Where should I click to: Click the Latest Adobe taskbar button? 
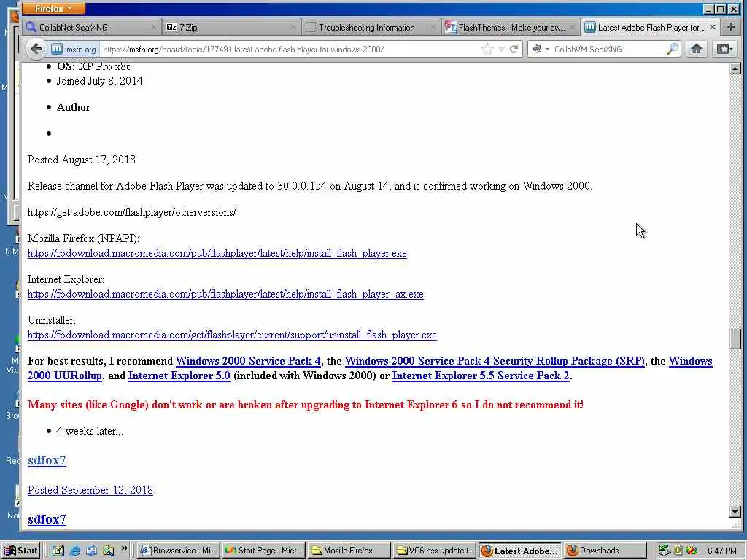tap(520, 551)
